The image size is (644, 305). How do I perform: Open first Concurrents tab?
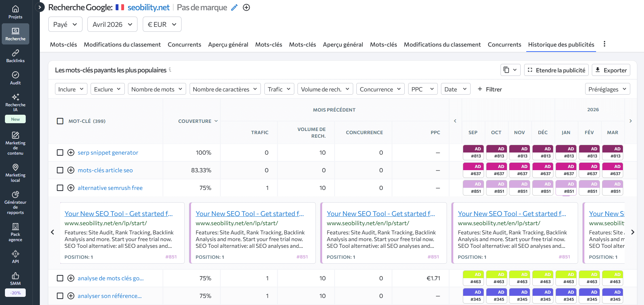[184, 44]
